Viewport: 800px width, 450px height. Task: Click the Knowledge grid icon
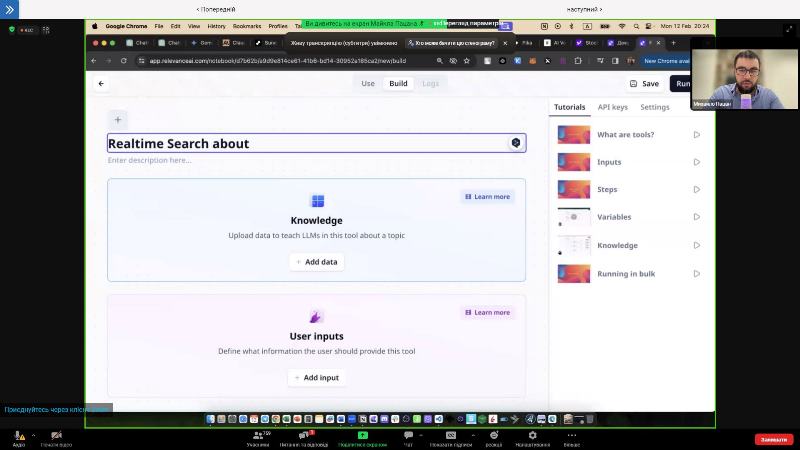tap(317, 201)
